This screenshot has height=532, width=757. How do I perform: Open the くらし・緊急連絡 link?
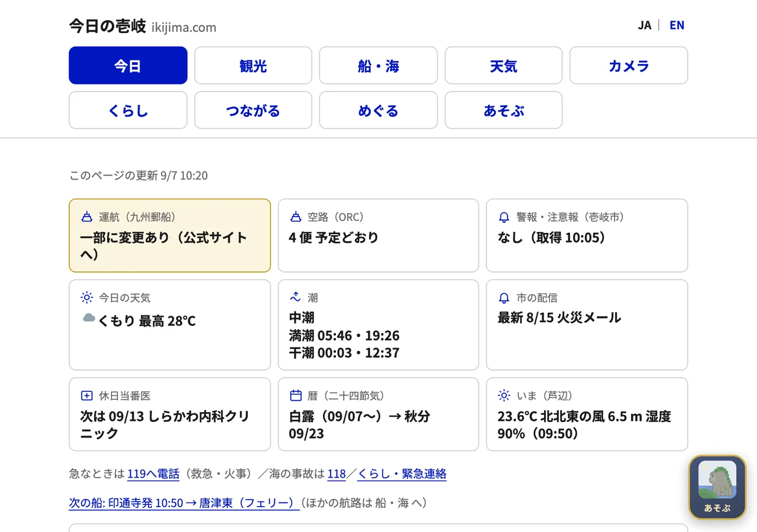tap(402, 473)
